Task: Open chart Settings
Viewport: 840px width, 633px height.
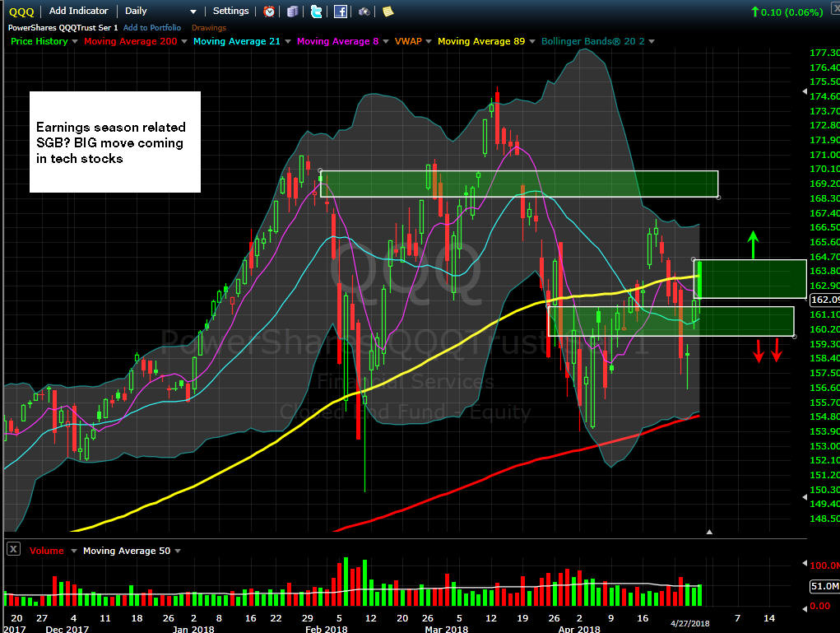Action: pos(231,11)
